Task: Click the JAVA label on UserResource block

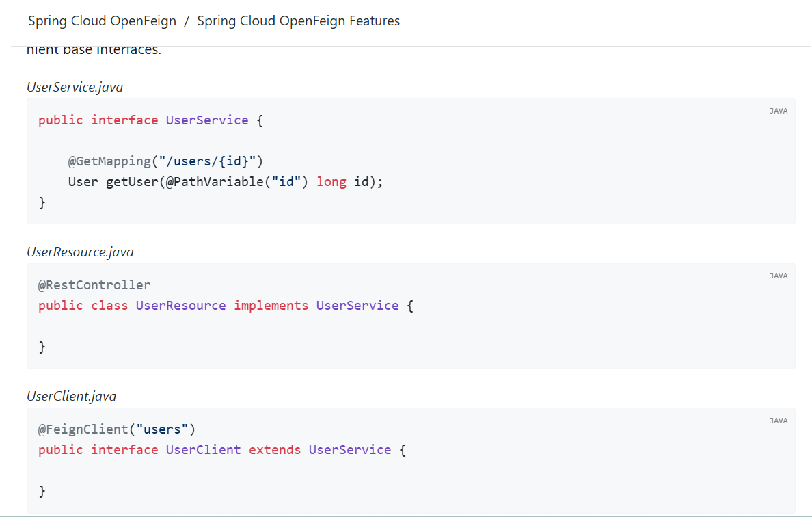Action: tap(779, 276)
